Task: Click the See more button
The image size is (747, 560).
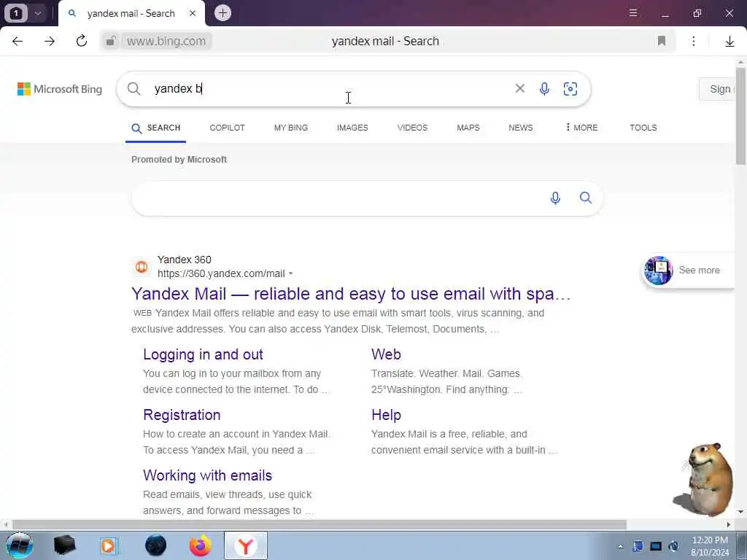Action: (688, 270)
